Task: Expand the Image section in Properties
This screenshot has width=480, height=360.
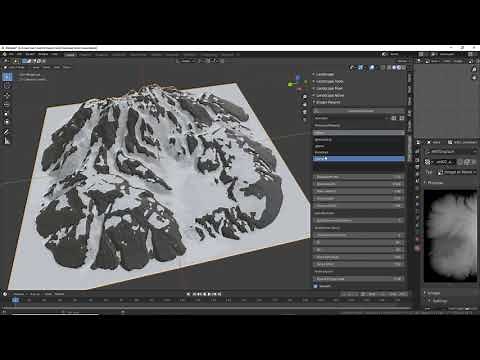Action: tap(433, 293)
